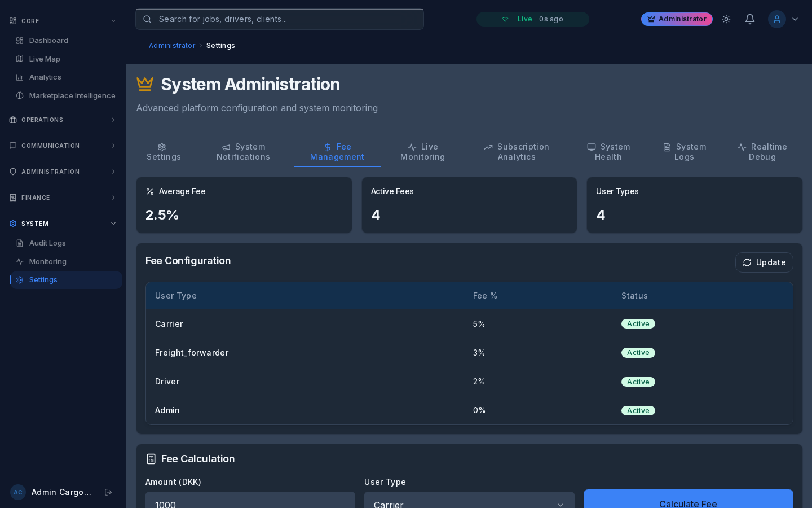Go to Analytics in the sidebar
The height and width of the screenshot is (508, 812).
click(x=45, y=77)
